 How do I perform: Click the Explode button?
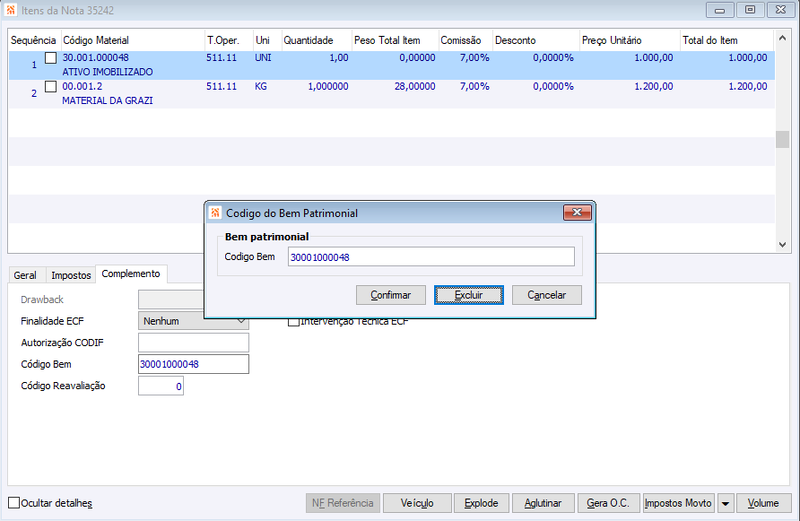click(481, 503)
